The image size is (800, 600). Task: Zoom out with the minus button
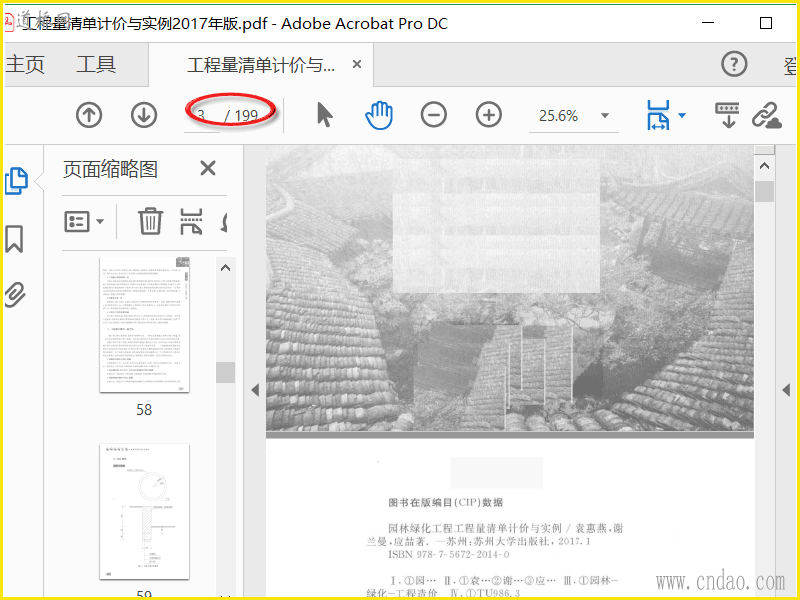pos(434,115)
